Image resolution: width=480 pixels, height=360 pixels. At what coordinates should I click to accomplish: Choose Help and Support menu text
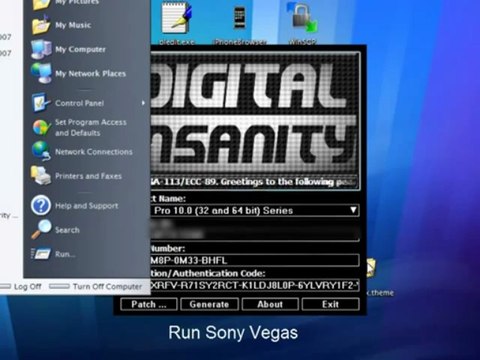point(87,206)
